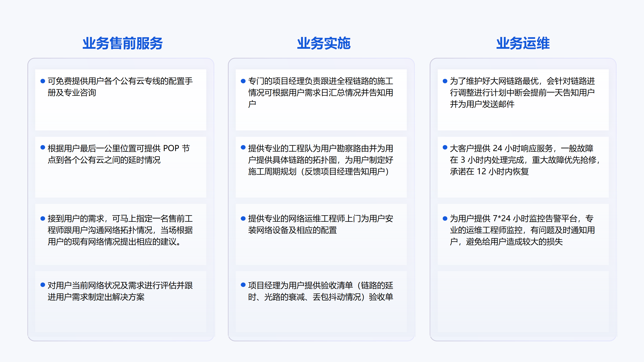
Task: Select the 可免费提供用户各个公有云专线 text card
Action: click(x=120, y=100)
